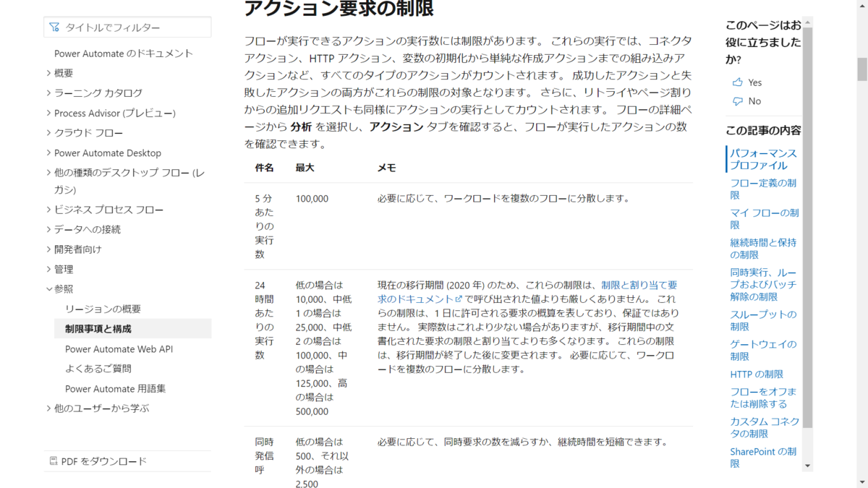Jump to パフォーマンス プロファイル section

point(763,159)
